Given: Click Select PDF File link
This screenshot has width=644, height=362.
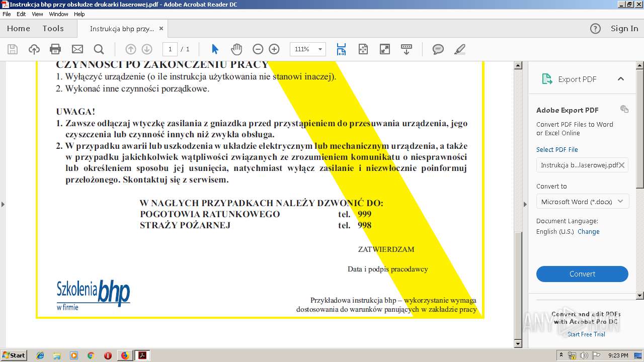Looking at the screenshot, I should (x=557, y=150).
